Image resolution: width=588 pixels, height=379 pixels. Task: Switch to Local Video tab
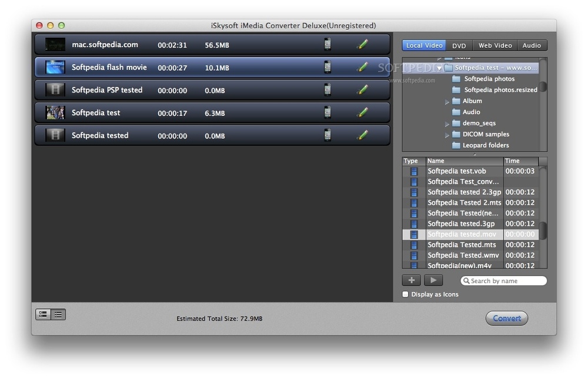pos(424,45)
